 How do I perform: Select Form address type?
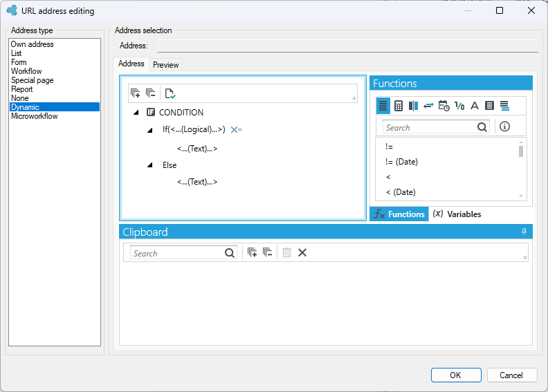55,62
